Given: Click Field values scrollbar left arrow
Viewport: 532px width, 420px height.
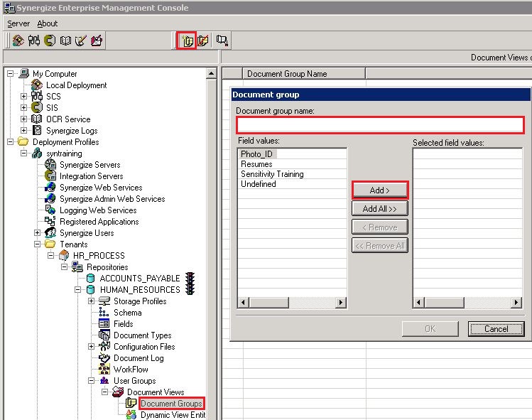Looking at the screenshot, I should coord(243,302).
